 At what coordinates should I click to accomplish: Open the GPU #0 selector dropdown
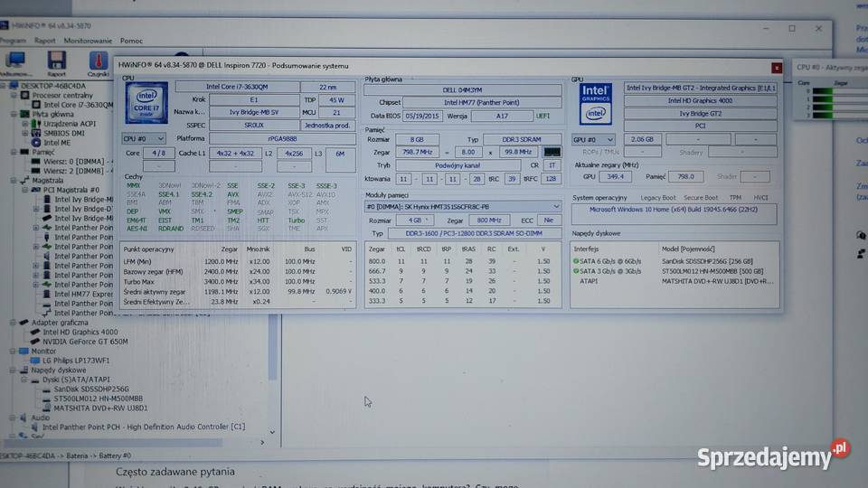click(593, 140)
